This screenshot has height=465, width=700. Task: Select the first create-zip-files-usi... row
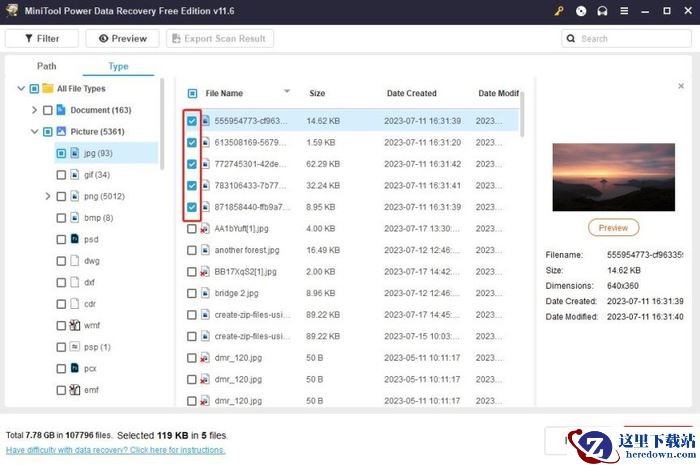click(x=350, y=315)
